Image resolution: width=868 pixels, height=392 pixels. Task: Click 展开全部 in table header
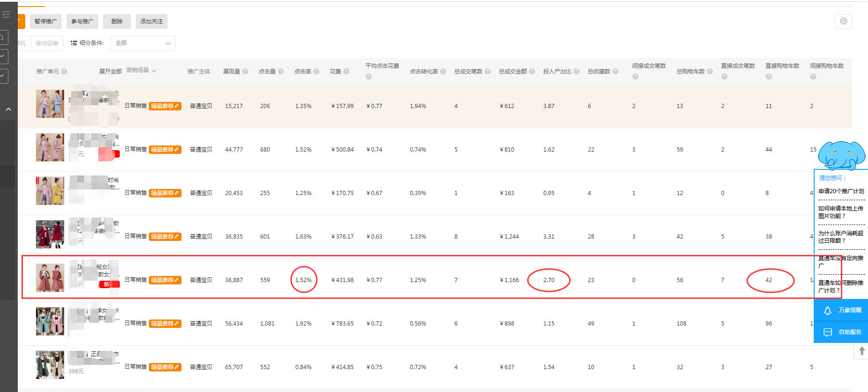click(x=110, y=72)
